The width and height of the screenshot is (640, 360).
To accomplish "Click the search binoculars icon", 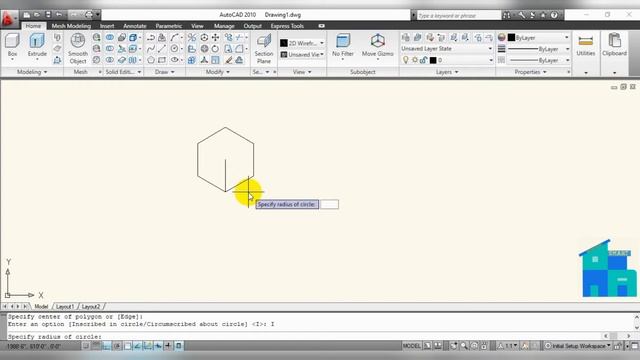I will point(507,15).
